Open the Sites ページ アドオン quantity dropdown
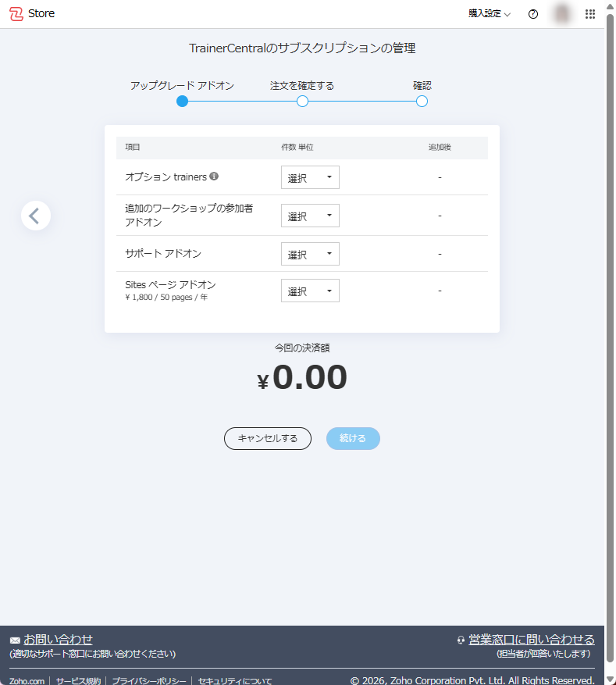616x685 pixels. coord(310,291)
